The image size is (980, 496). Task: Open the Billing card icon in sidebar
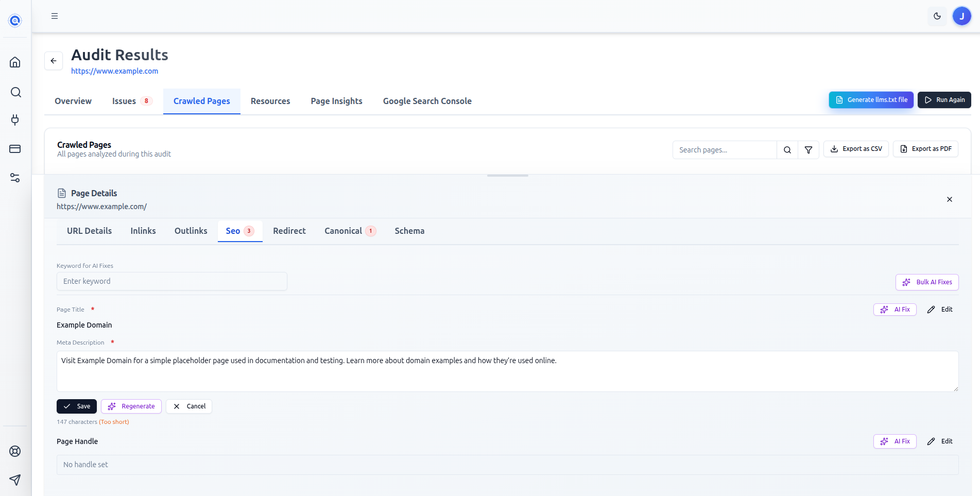15,149
